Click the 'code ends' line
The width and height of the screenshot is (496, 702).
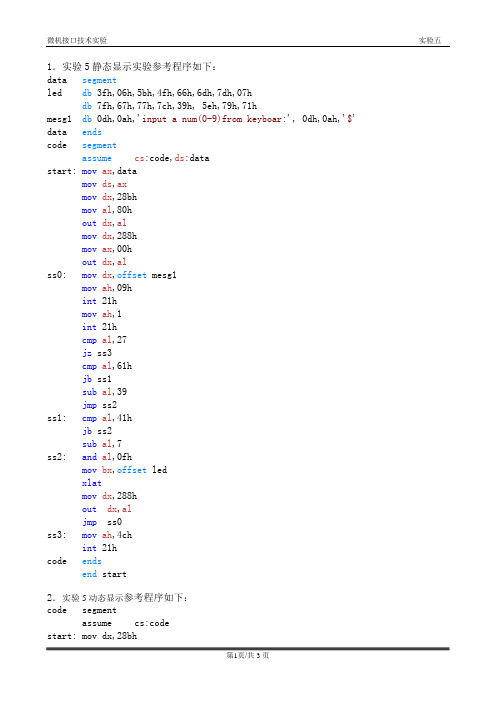pyautogui.click(x=74, y=561)
